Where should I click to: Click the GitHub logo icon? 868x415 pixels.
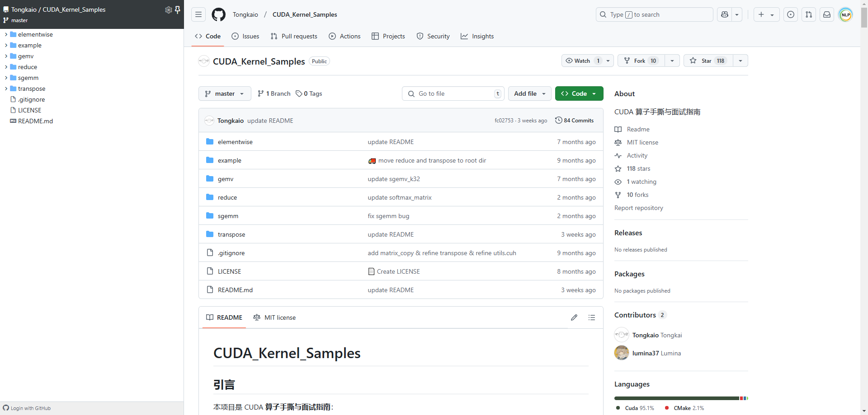tap(218, 14)
